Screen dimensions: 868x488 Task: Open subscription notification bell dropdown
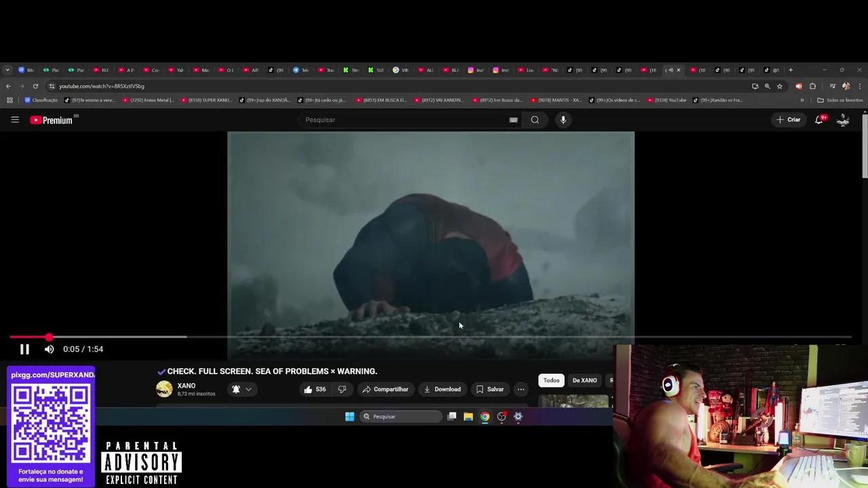(241, 389)
